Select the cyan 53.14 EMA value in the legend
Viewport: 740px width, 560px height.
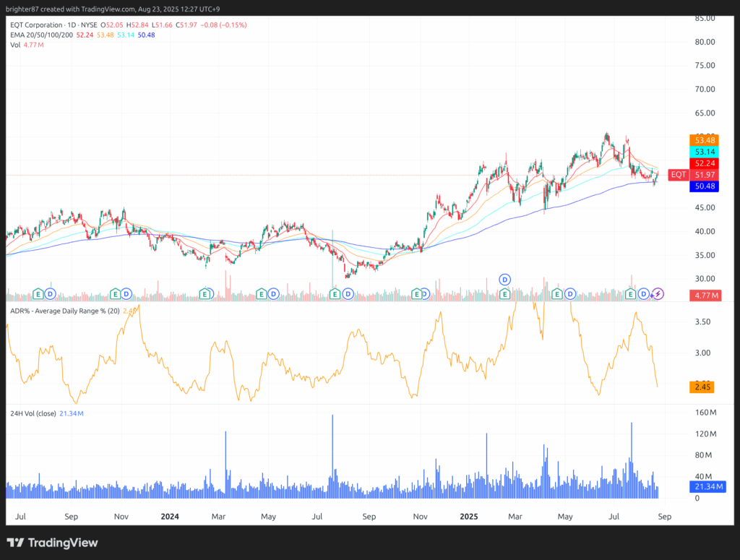[x=126, y=35]
